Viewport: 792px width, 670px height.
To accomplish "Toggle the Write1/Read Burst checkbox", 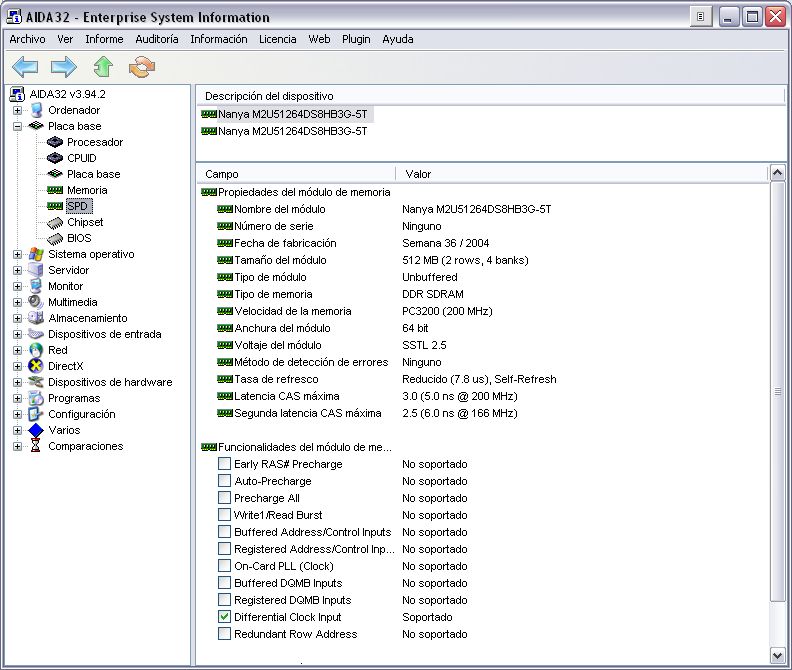I will (224, 515).
